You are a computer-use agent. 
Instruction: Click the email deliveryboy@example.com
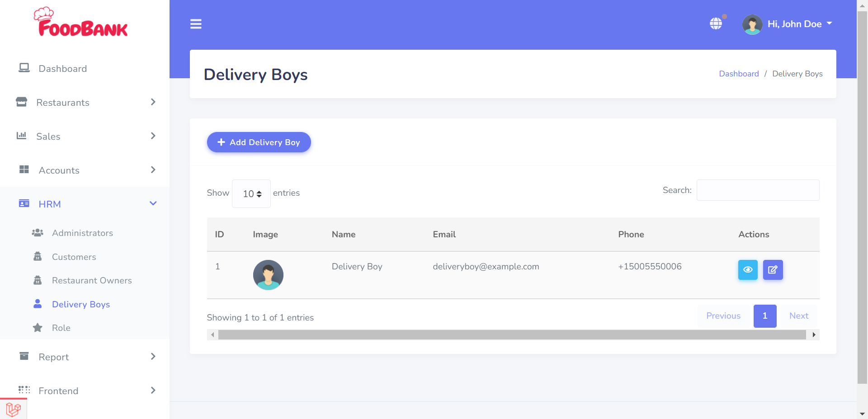[486, 266]
